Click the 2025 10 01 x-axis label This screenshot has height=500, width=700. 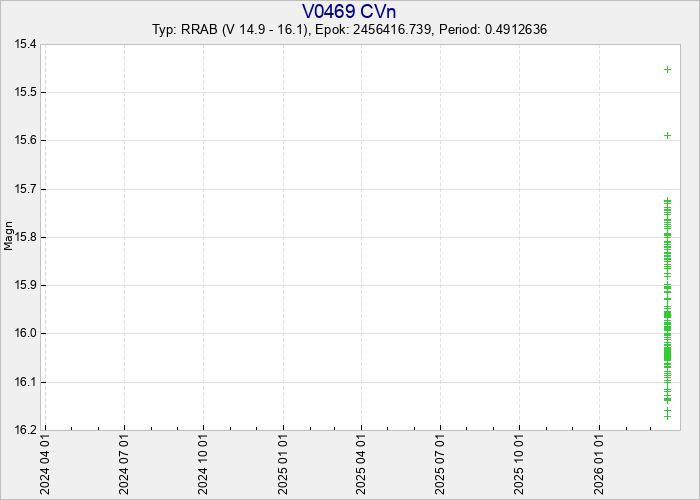point(520,464)
